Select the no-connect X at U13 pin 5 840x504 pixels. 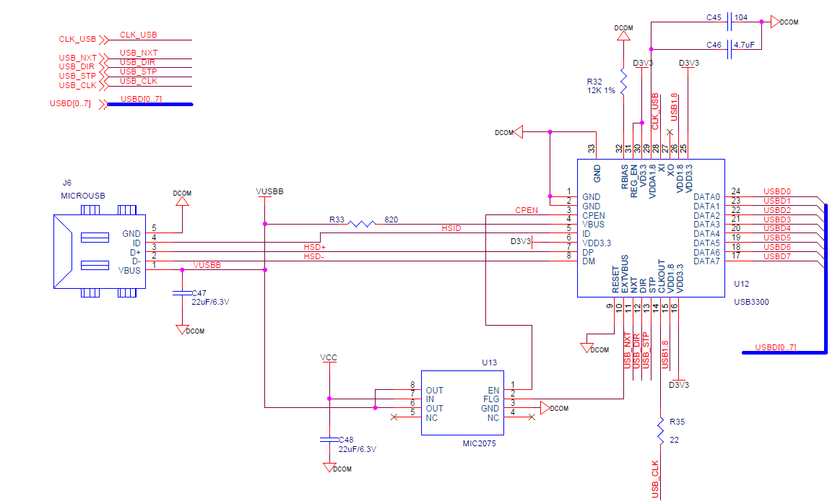(x=394, y=417)
